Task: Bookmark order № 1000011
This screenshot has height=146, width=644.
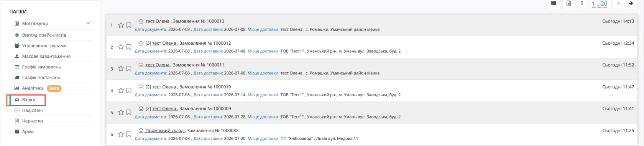Action: [x=129, y=69]
